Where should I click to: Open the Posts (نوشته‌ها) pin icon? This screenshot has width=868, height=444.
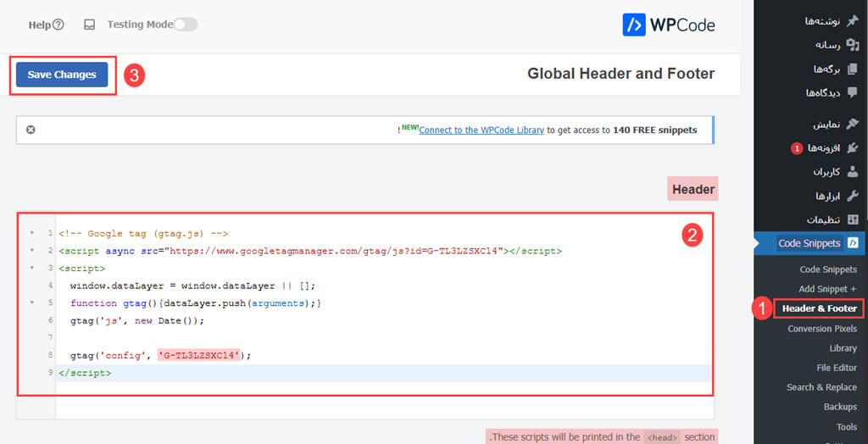[853, 21]
